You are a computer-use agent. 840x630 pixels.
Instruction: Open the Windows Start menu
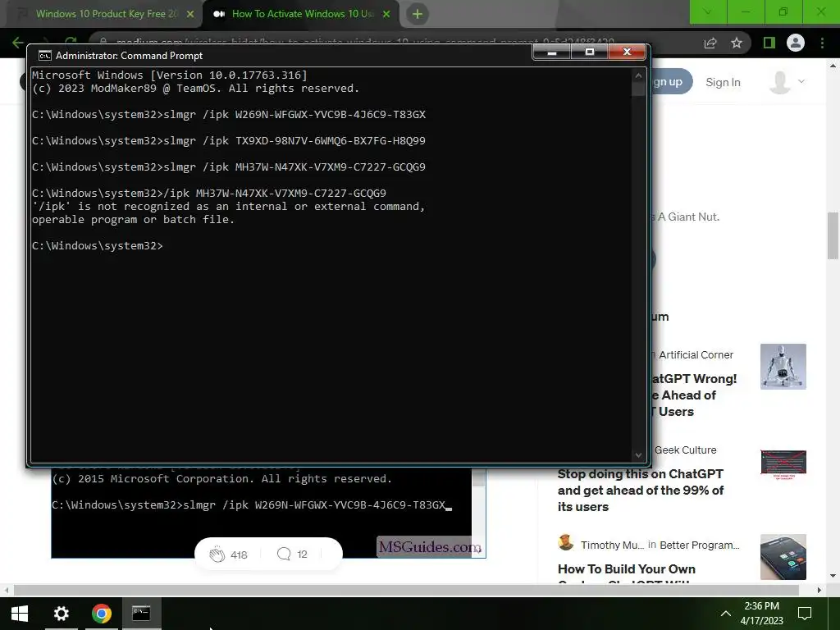click(x=20, y=614)
